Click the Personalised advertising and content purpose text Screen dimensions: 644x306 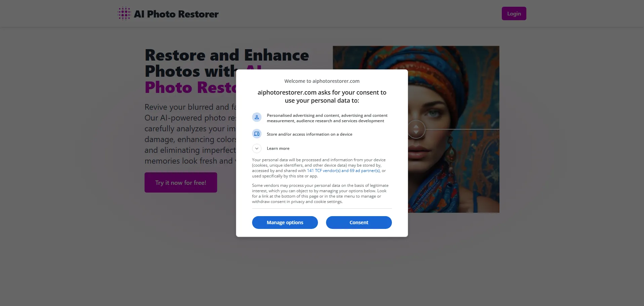point(327,118)
